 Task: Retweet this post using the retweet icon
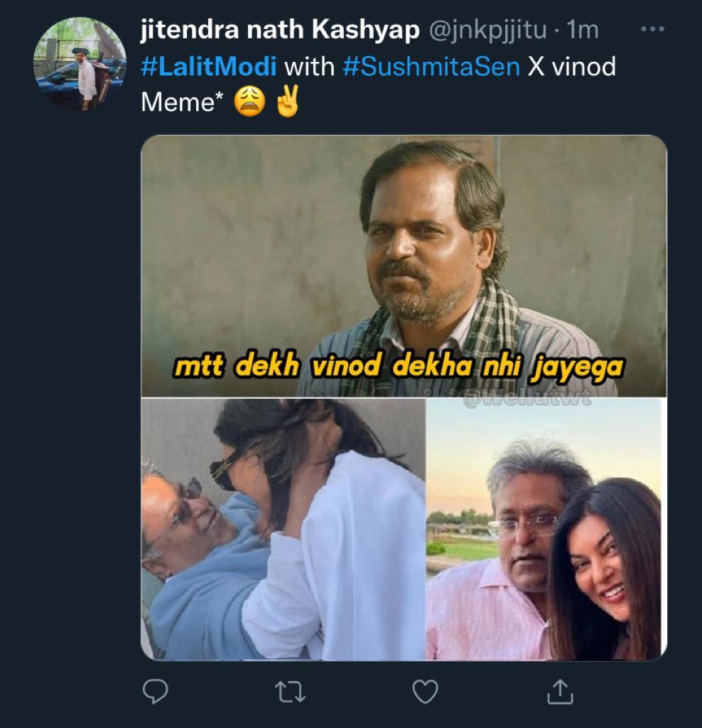click(288, 691)
